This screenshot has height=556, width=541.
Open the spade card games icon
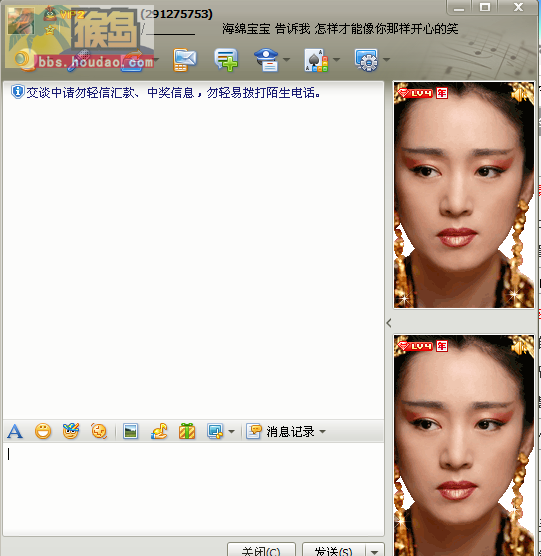point(316,60)
